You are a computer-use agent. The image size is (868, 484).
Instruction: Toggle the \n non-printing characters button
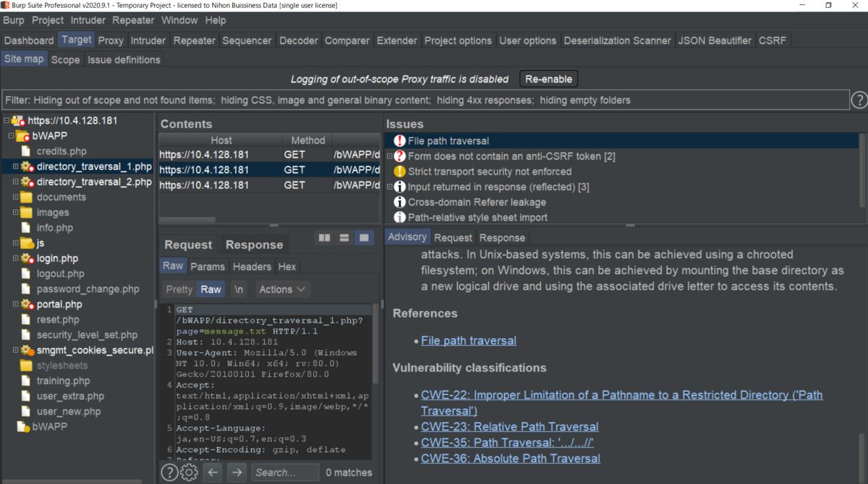point(239,289)
